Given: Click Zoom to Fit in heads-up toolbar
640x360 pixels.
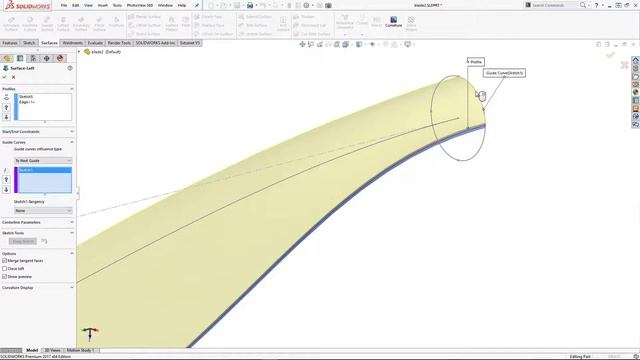Looking at the screenshot, I should point(302,44).
